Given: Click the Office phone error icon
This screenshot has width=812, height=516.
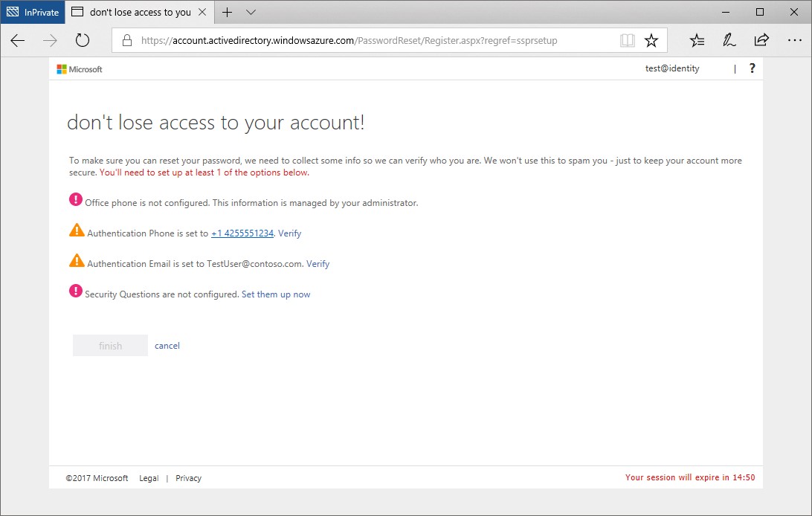Looking at the screenshot, I should tap(76, 199).
